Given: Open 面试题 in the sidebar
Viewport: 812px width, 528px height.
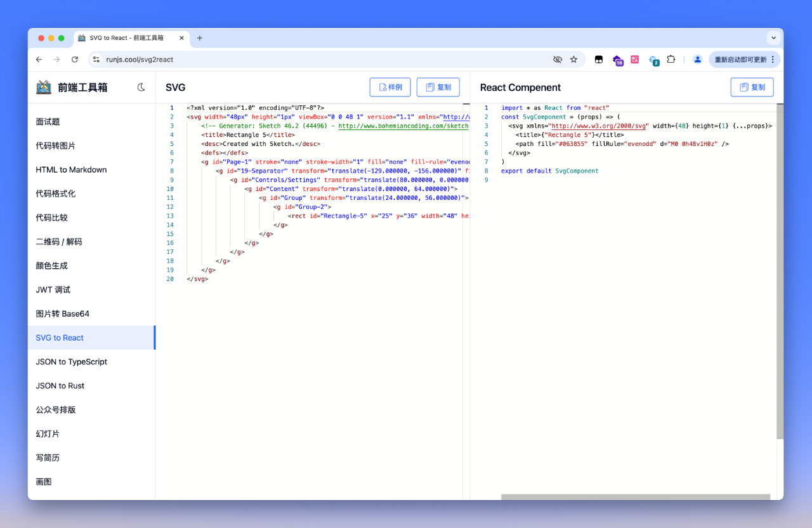Looking at the screenshot, I should [91, 122].
